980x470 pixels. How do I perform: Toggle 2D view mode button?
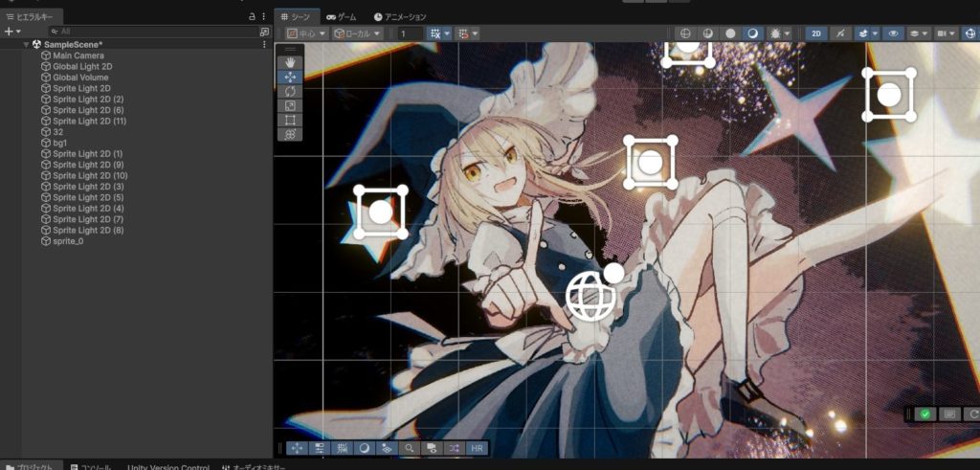tap(815, 34)
